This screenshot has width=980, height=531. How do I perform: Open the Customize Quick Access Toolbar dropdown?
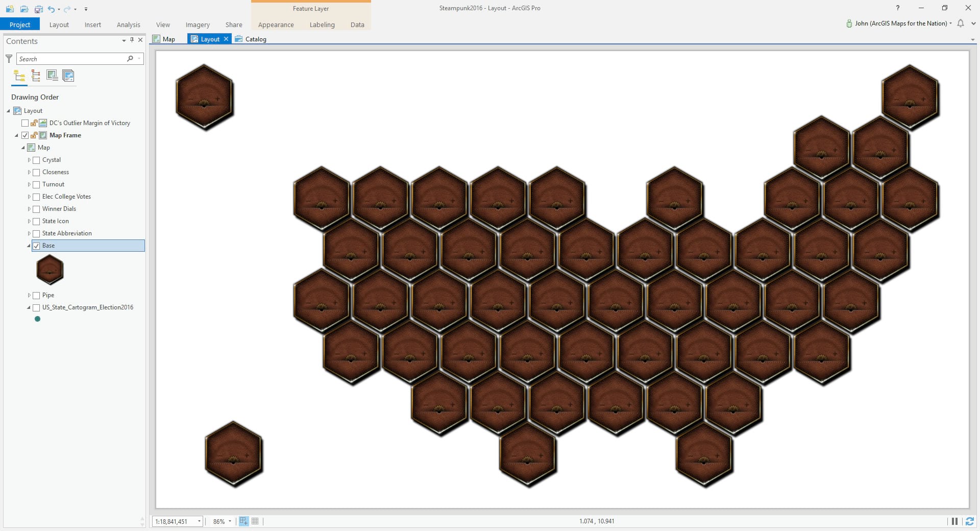pyautogui.click(x=86, y=9)
